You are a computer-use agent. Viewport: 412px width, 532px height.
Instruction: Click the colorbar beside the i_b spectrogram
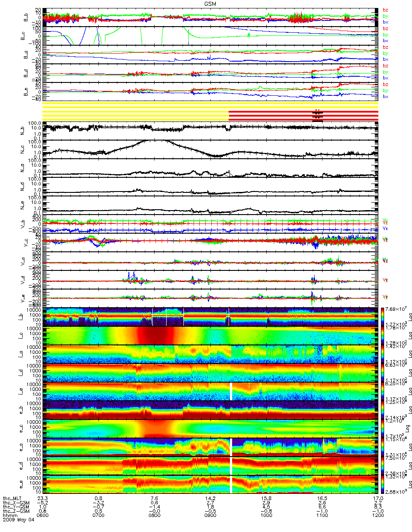tap(384, 316)
